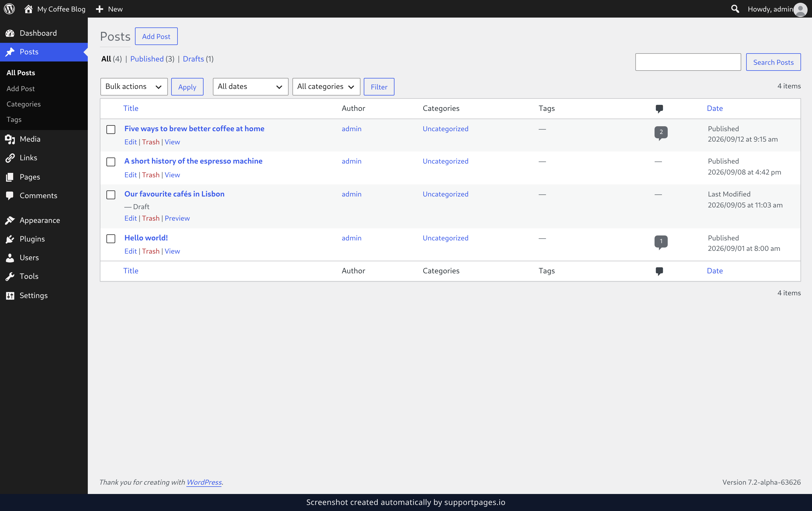The image size is (812, 511).
Task: Click the Dashboard gauge icon
Action: point(10,33)
